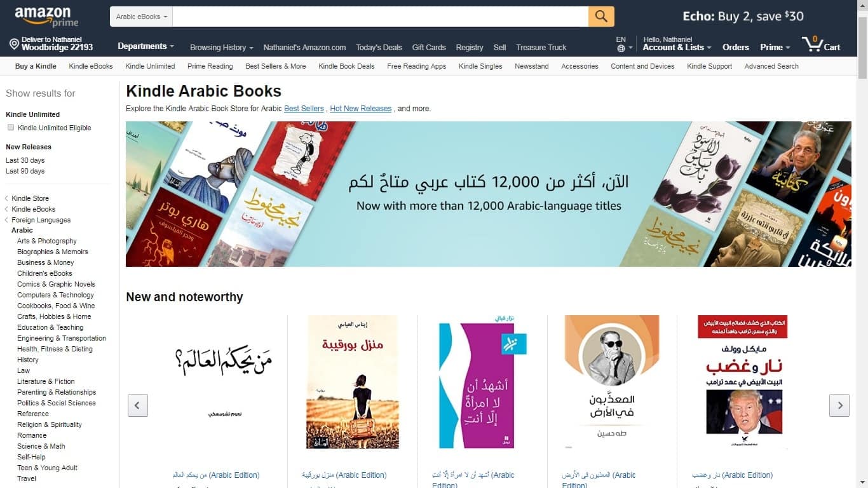Open the Trump book cover thumbnail
The width and height of the screenshot is (868, 488).
[742, 383]
